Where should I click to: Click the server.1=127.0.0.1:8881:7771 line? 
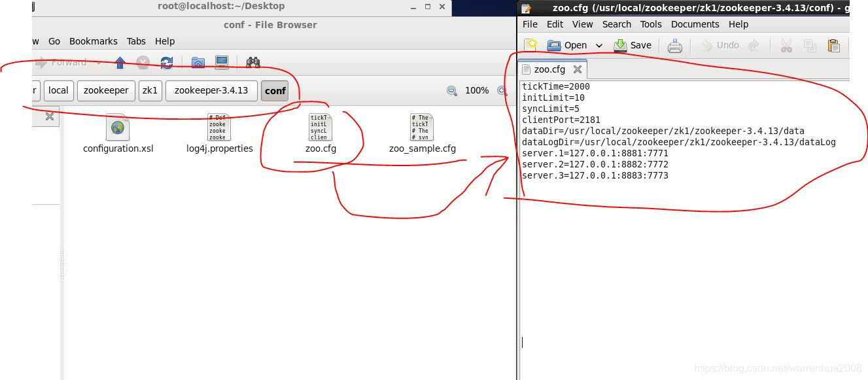click(595, 153)
